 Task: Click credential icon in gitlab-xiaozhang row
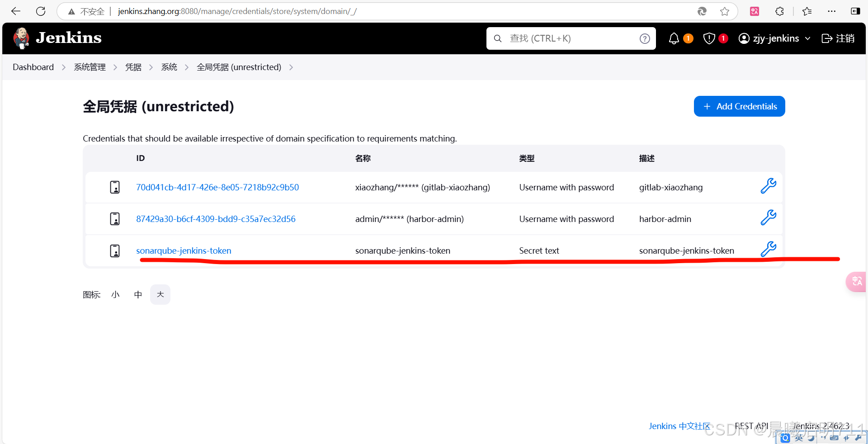click(x=115, y=187)
